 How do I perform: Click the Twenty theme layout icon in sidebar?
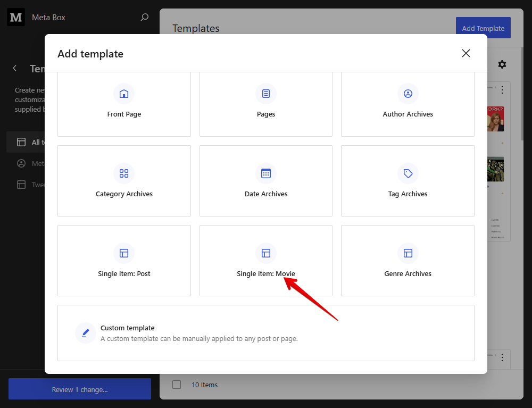click(21, 185)
